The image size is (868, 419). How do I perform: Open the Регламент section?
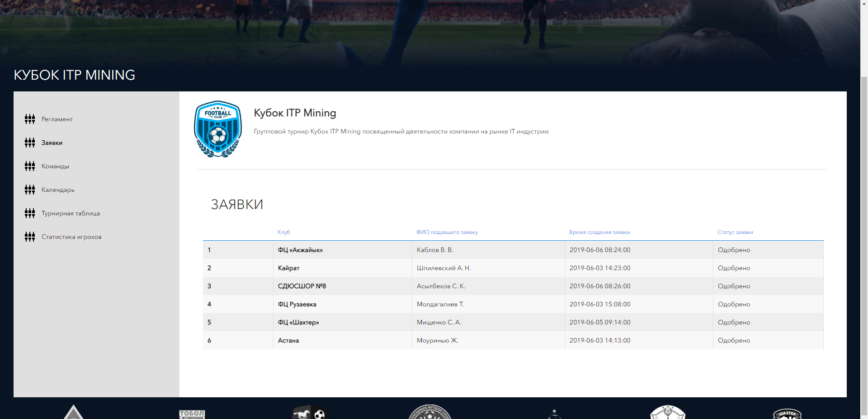click(57, 119)
